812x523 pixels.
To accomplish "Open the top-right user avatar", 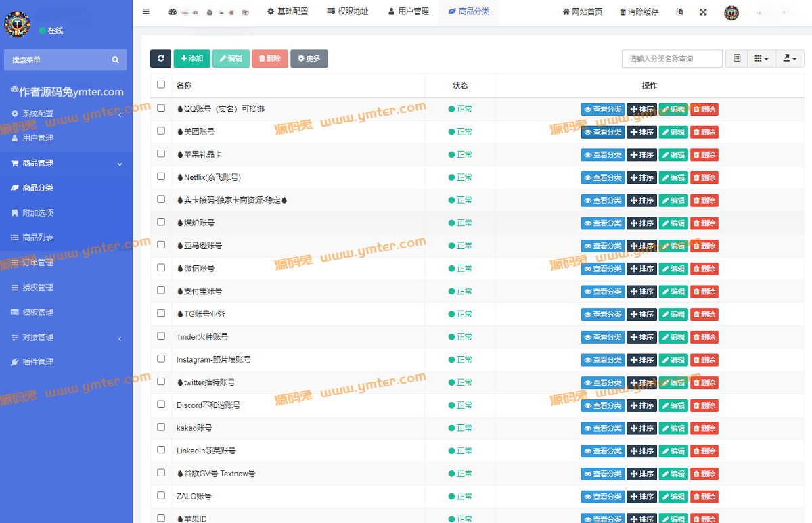I will pyautogui.click(x=731, y=12).
